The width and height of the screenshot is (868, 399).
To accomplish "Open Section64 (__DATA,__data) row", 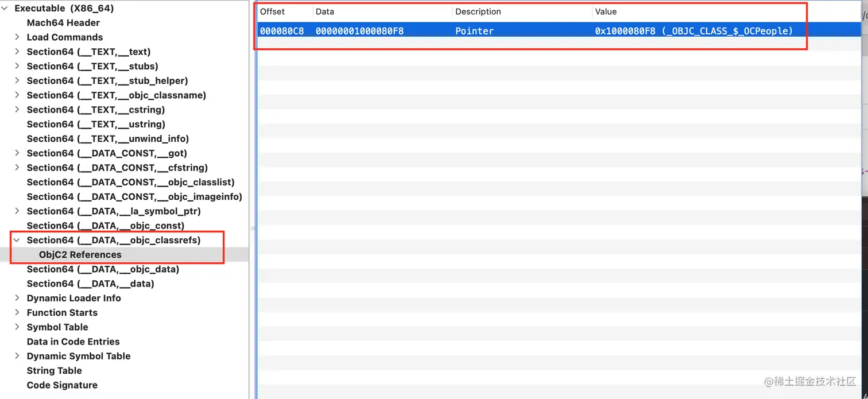I will point(91,284).
